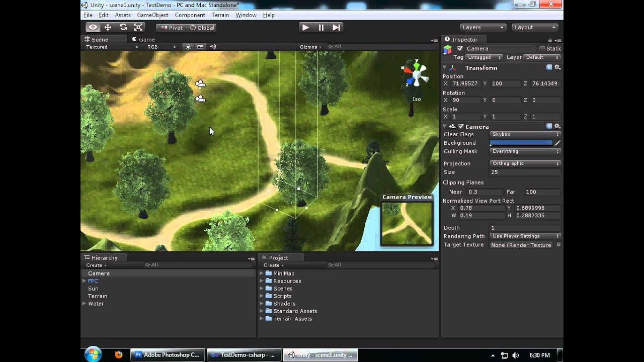Pause the game preview
The height and width of the screenshot is (362, 644).
click(x=321, y=28)
